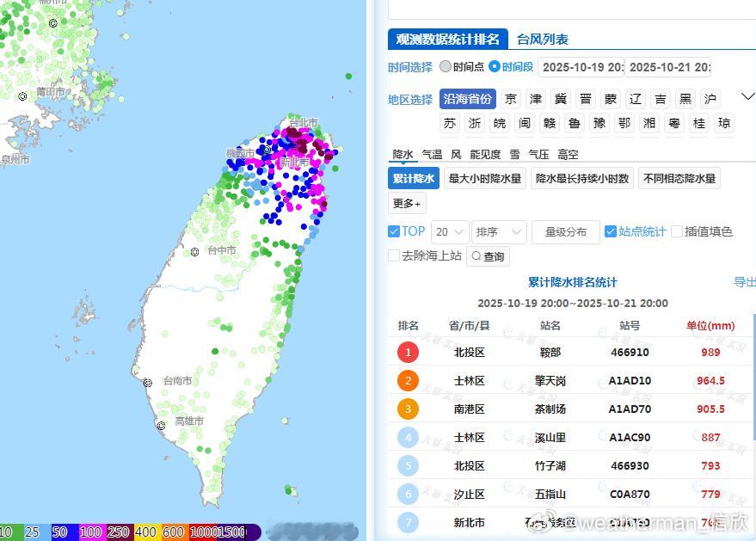
Task: Click the rank 6 badge for 五指山
Action: click(408, 495)
